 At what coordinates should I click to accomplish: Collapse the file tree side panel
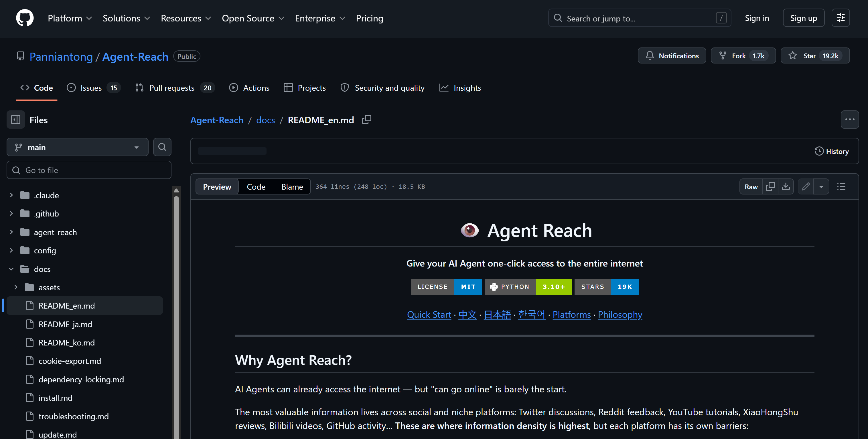(x=16, y=120)
